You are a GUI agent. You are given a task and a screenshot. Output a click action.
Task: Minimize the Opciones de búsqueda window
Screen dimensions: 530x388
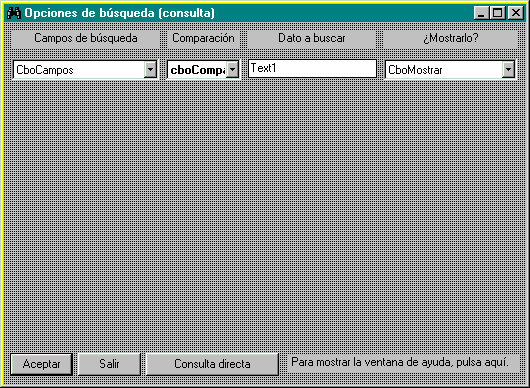tap(481, 13)
